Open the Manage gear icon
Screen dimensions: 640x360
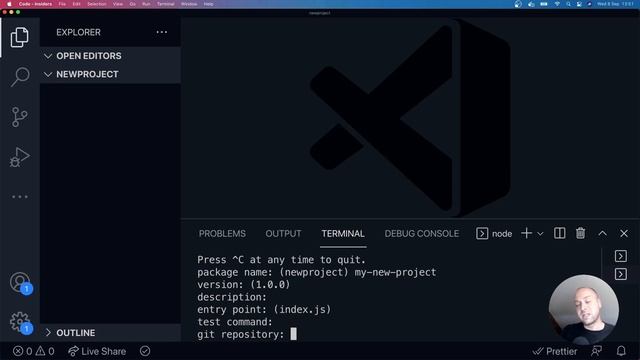(20, 322)
